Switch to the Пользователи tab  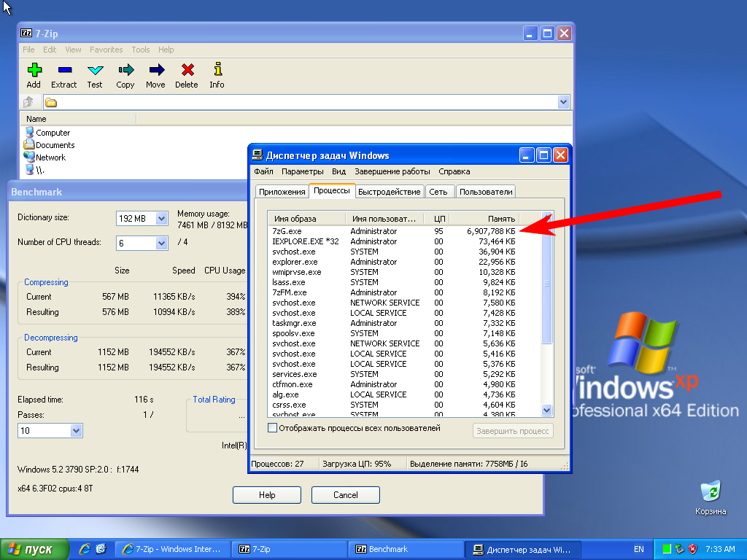point(486,192)
